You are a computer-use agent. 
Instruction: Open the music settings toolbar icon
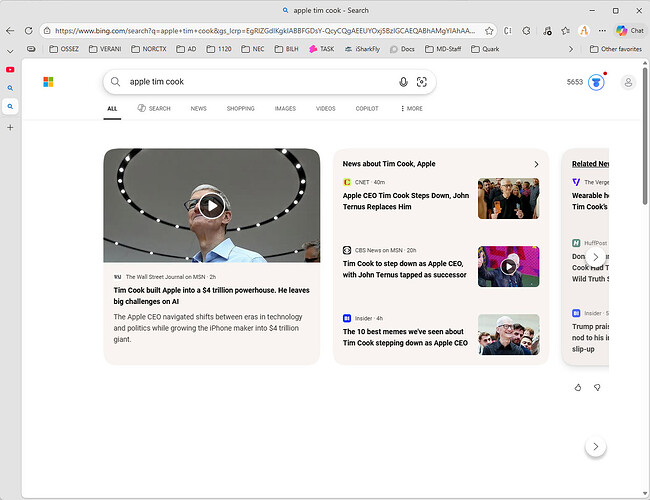pos(547,31)
